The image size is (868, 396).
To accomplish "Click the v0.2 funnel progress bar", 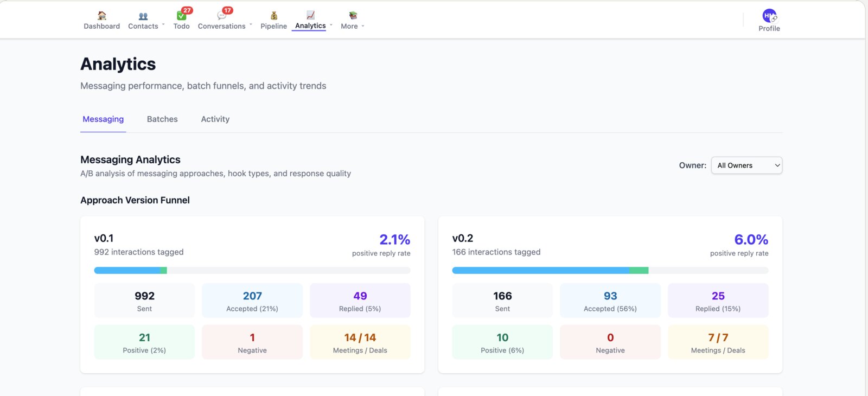I will point(610,270).
